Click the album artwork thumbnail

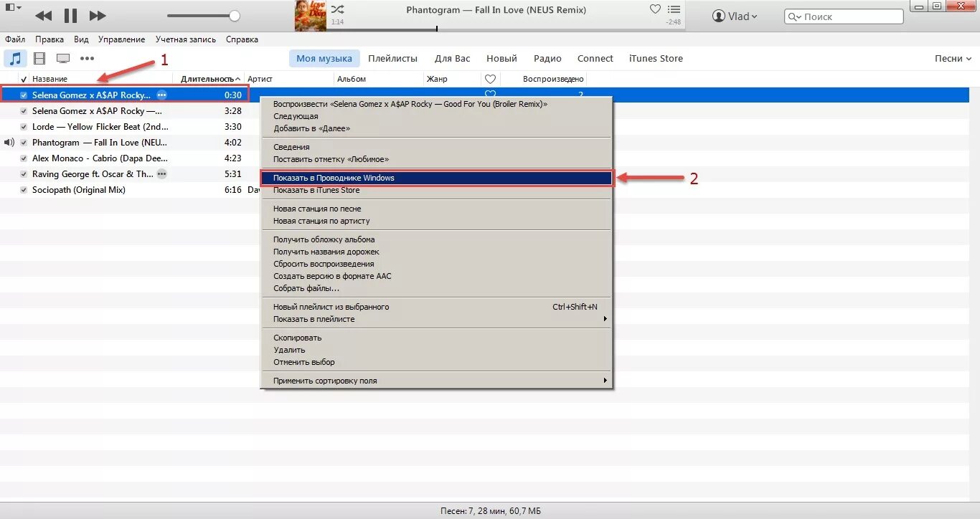pos(311,16)
